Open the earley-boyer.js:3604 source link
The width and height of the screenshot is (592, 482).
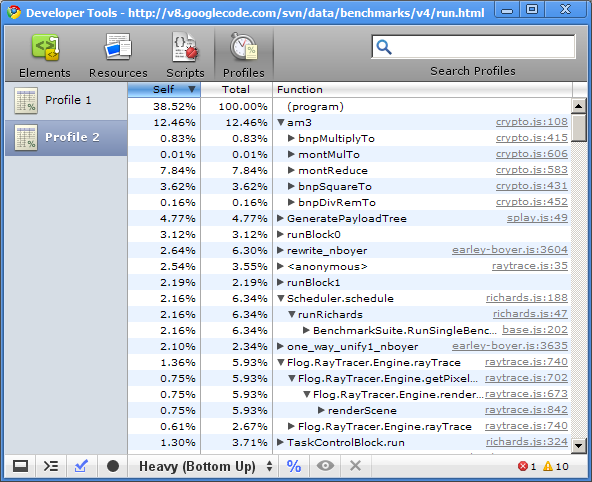click(510, 250)
